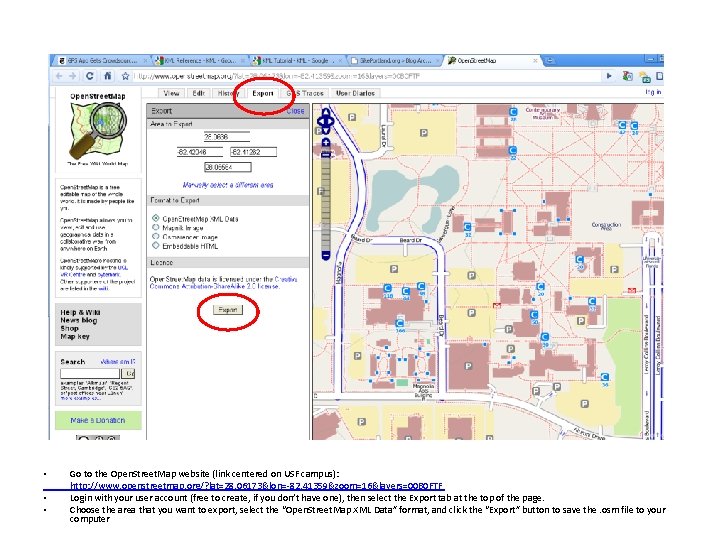
Task: Switch to the KML Reference browser tab
Action: point(199,61)
